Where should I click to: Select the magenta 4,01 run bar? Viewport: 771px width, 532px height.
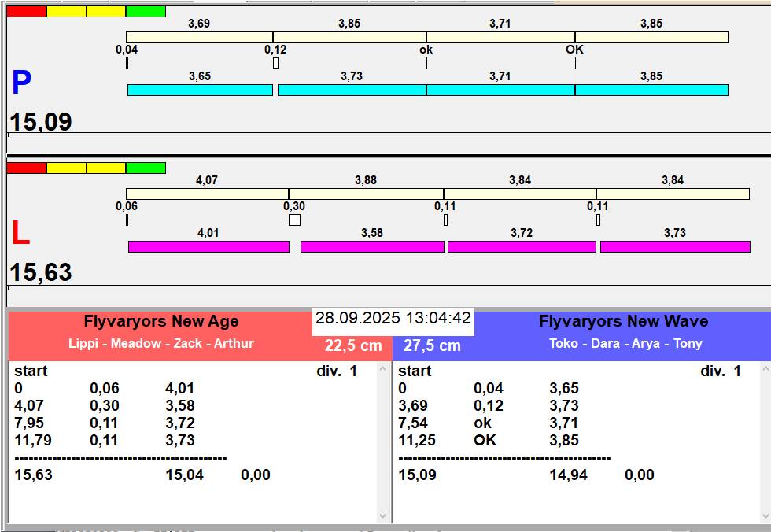208,246
